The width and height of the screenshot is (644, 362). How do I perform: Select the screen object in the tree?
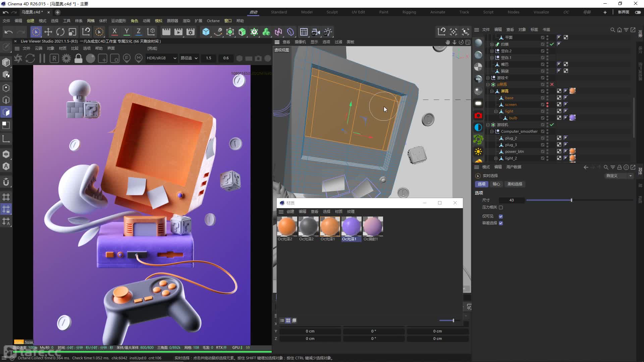[511, 105]
